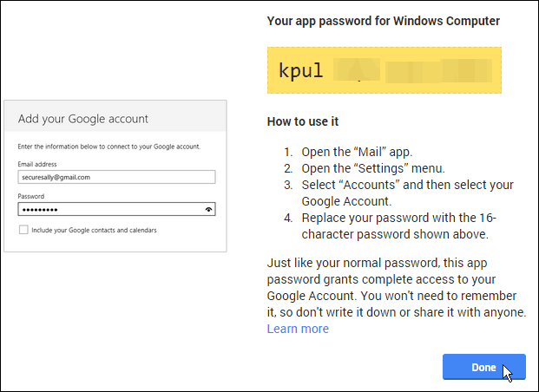Reveal password with the eye icon
539x392 pixels.
coord(208,210)
